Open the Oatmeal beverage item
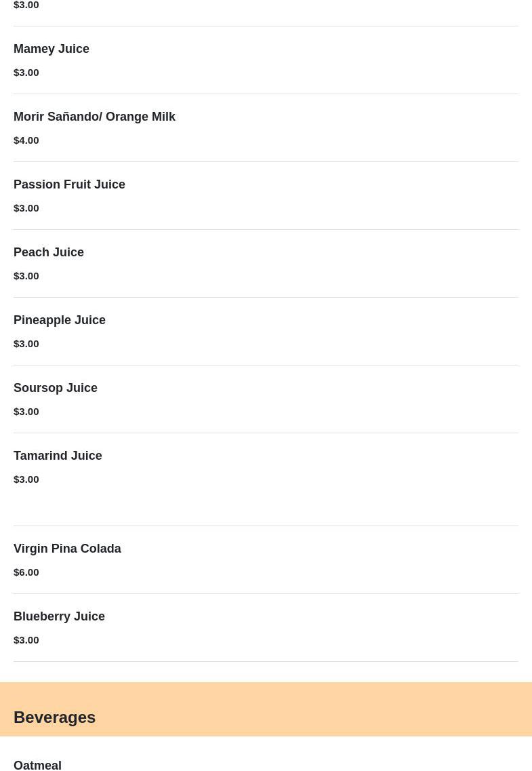This screenshot has width=532, height=771. (37, 765)
